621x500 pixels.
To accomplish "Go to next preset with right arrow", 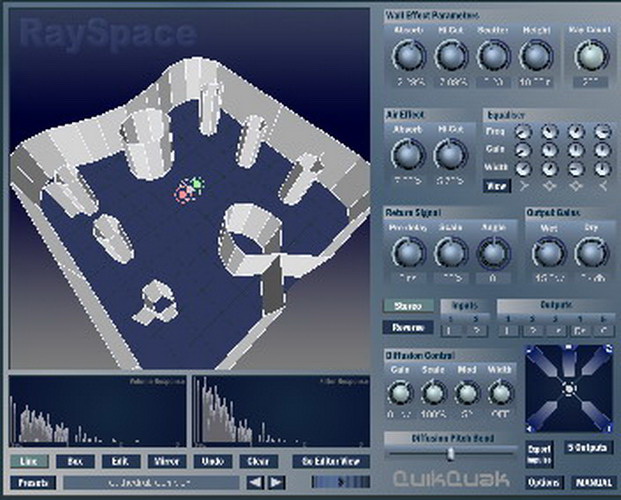I will pos(276,482).
